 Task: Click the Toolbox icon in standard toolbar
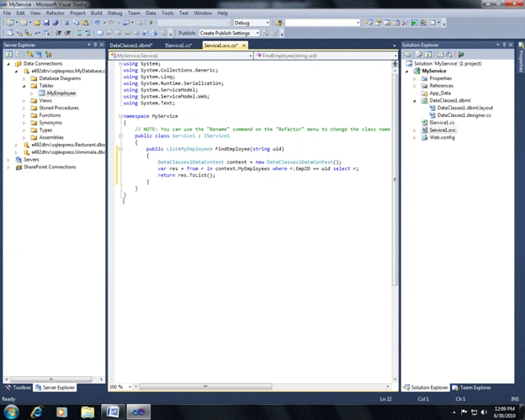406,23
